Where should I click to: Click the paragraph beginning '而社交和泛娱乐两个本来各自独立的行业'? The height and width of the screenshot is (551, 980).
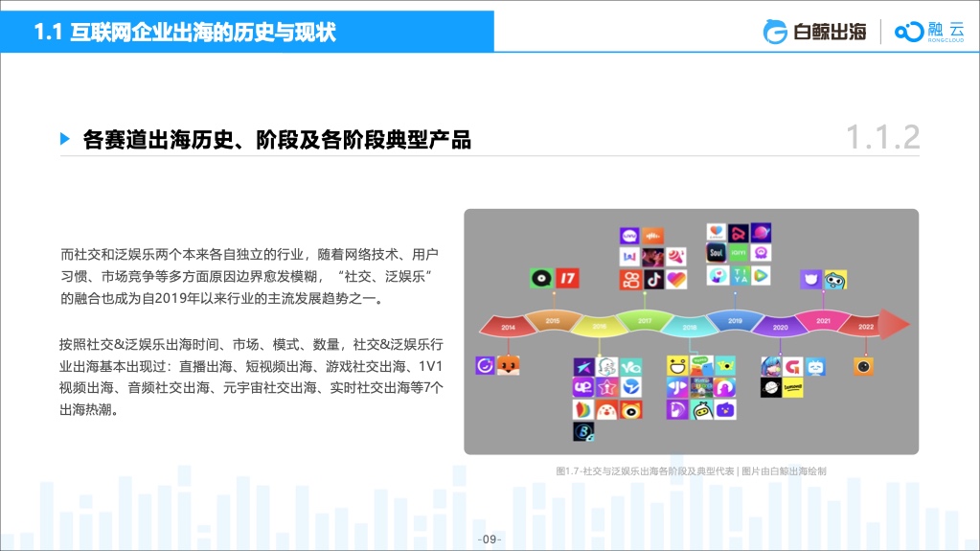tap(249, 276)
